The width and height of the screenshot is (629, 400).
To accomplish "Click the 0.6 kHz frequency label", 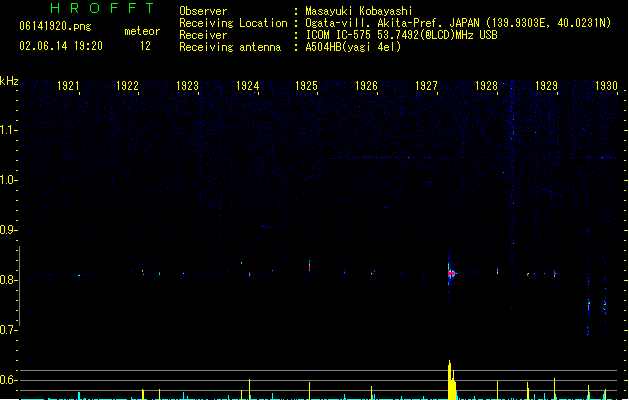I will (8, 380).
